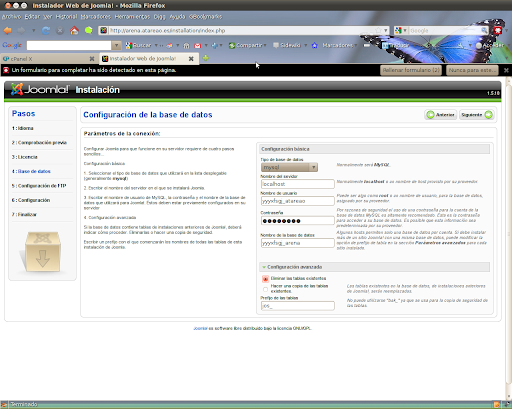Go back with the orange back arrow

[x=8, y=31]
